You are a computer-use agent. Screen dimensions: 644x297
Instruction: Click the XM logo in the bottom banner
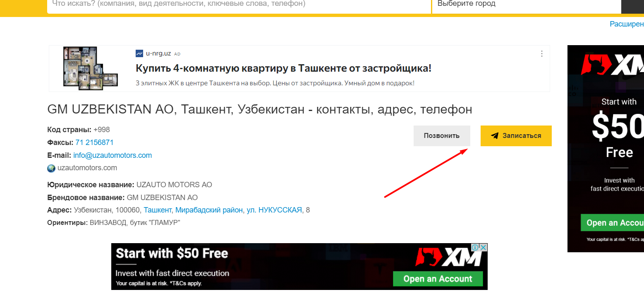(x=449, y=258)
